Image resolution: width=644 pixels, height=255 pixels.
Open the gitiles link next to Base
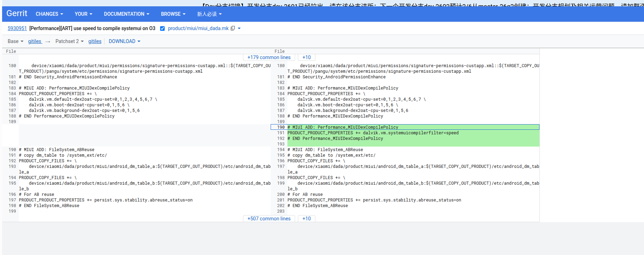[35, 41]
